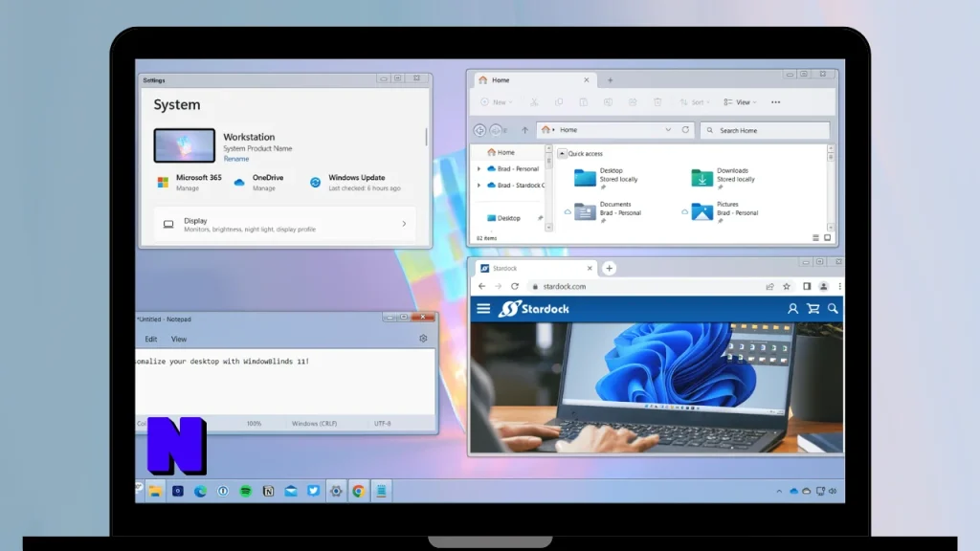This screenshot has height=551, width=980.
Task: Expand Brad - Stardock in File Explorer tree
Action: pyautogui.click(x=479, y=185)
